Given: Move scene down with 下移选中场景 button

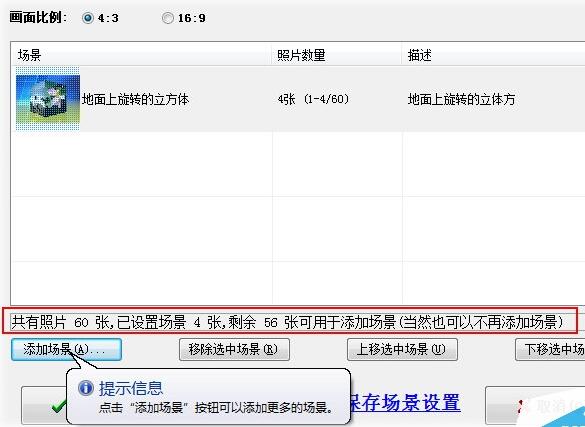Looking at the screenshot, I should 550,349.
